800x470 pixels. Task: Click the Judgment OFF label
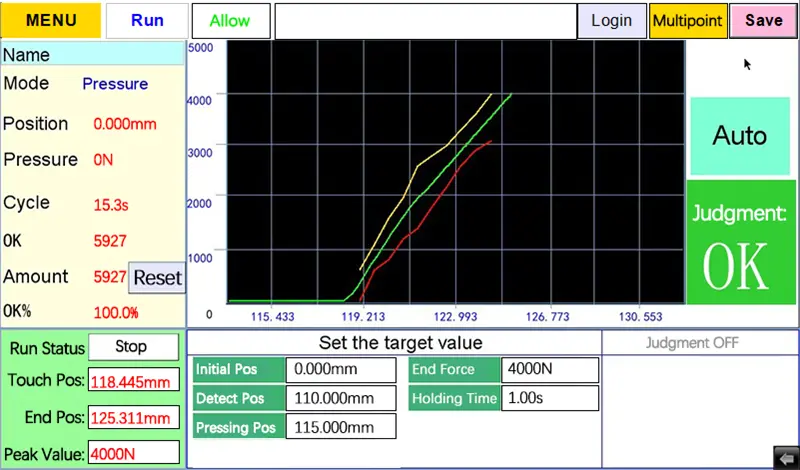[x=692, y=343]
